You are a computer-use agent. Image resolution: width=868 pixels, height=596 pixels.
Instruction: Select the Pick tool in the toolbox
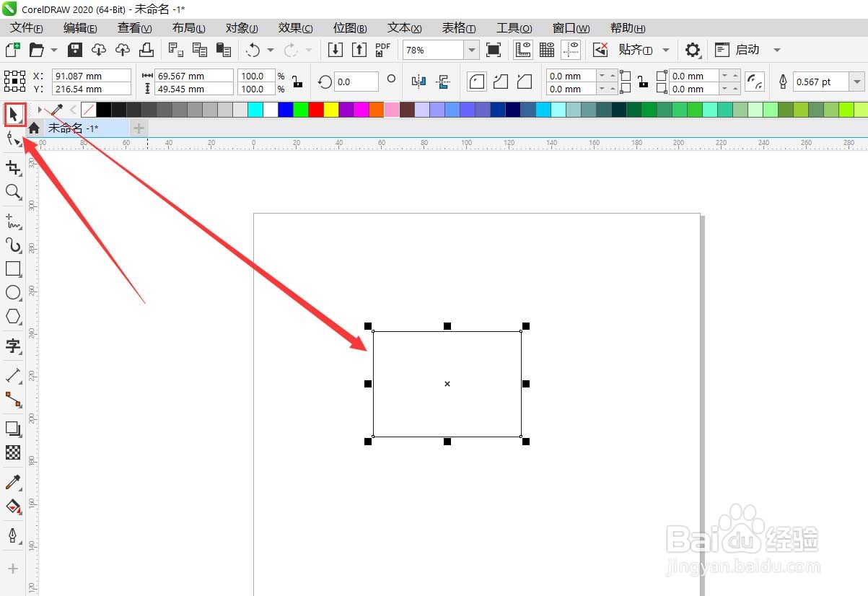click(x=14, y=115)
